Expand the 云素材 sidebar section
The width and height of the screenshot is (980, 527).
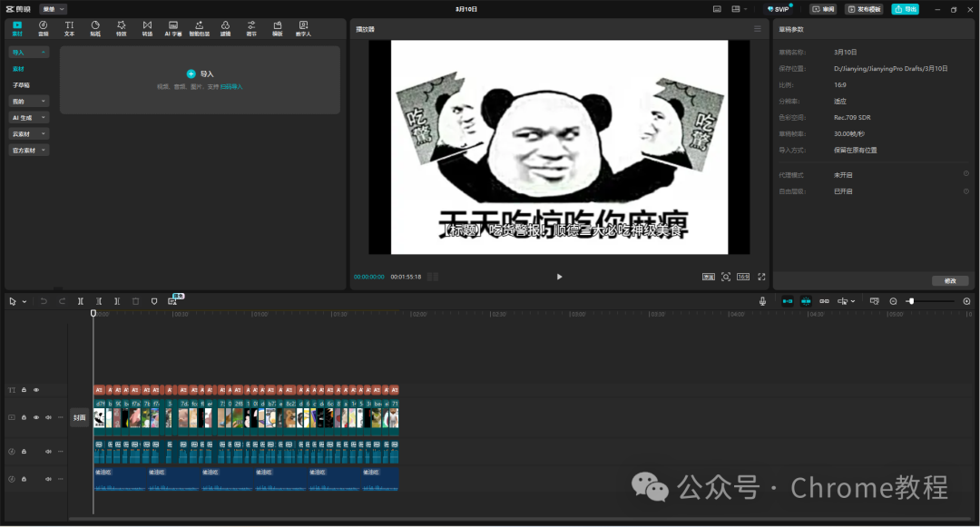point(28,133)
